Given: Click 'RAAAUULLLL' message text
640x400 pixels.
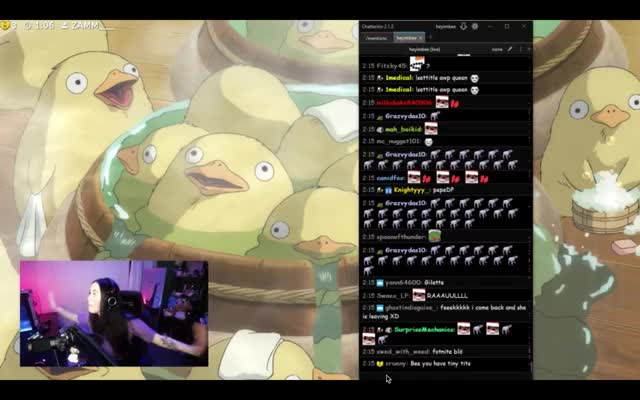Looking at the screenshot, I should click(447, 295).
